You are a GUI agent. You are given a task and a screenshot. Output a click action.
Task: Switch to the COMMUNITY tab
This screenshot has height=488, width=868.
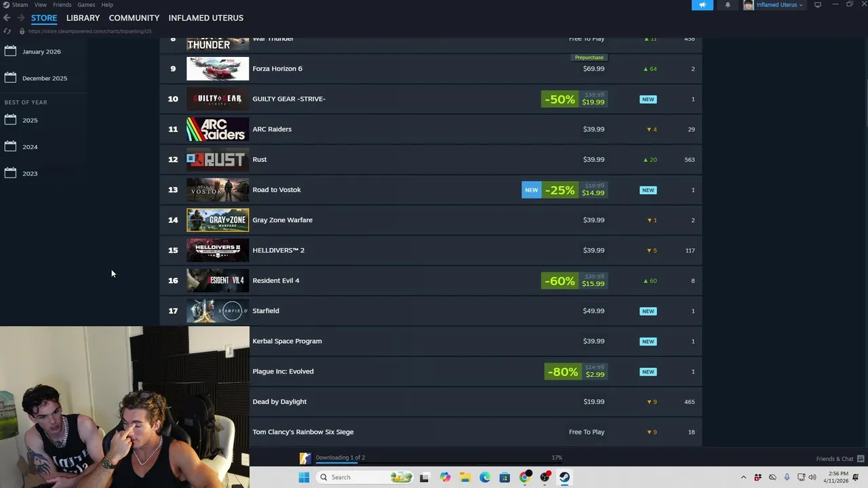click(134, 18)
